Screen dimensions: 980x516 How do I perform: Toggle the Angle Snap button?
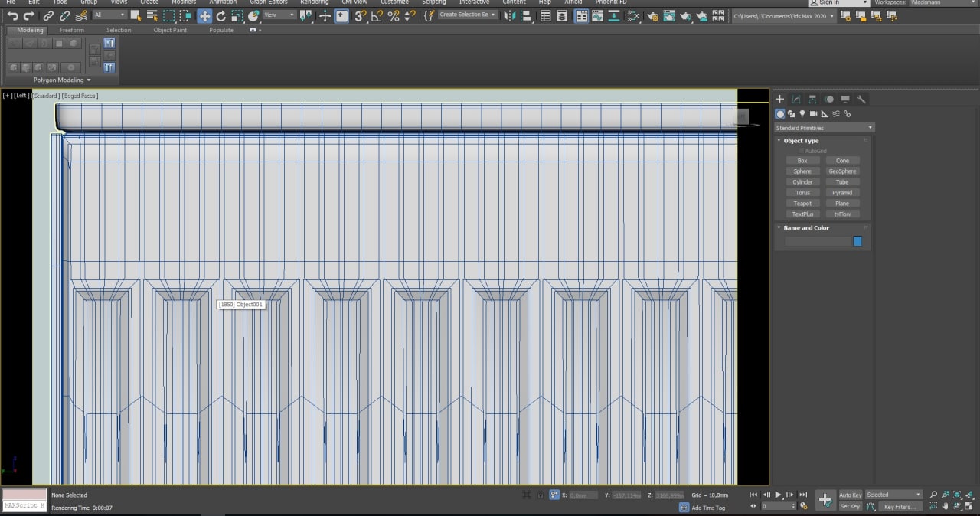click(x=377, y=16)
